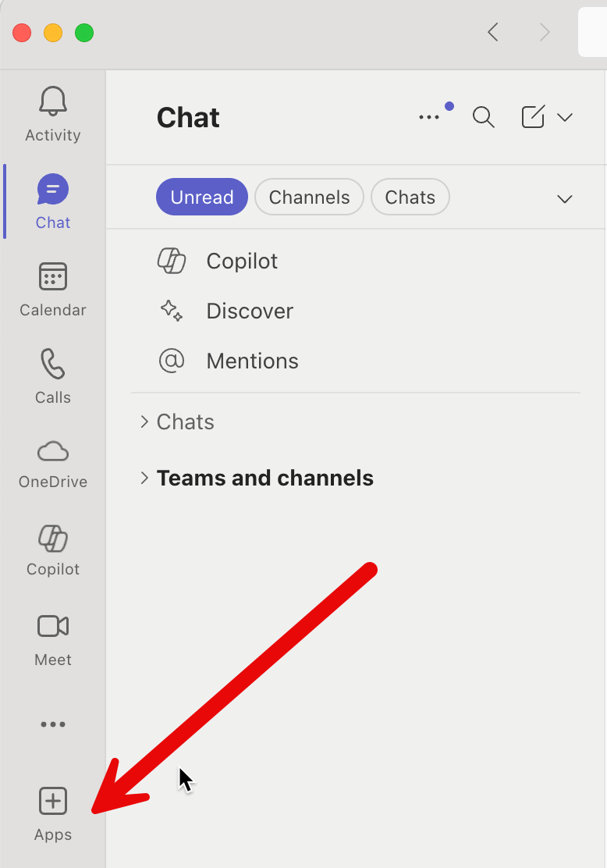Open Discover in the chat list

[249, 311]
